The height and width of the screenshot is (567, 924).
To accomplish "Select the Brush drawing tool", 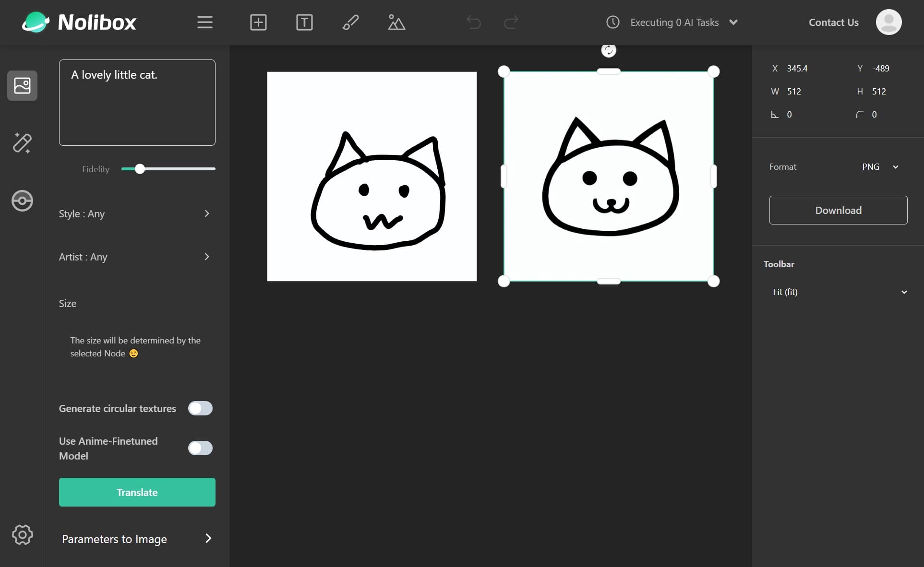I will tap(350, 22).
